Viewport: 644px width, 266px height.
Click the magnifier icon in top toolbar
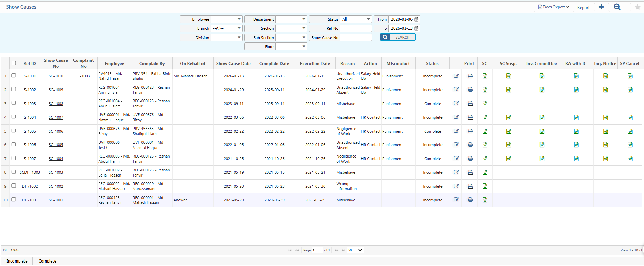[x=617, y=7]
